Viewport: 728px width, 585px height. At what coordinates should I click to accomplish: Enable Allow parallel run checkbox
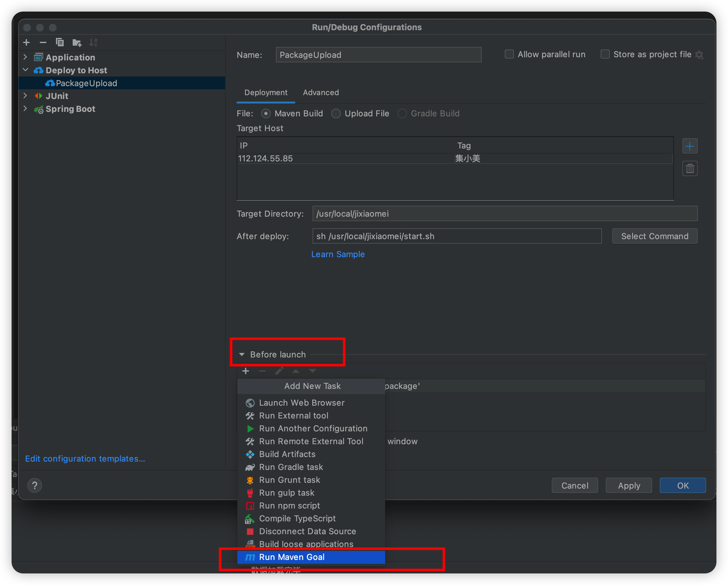pyautogui.click(x=509, y=54)
